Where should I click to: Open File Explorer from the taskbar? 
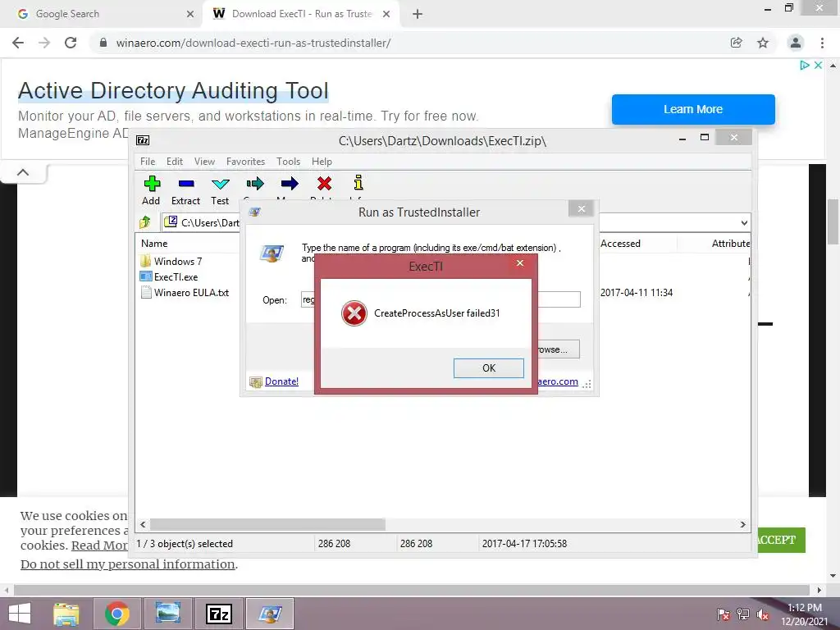(66, 614)
